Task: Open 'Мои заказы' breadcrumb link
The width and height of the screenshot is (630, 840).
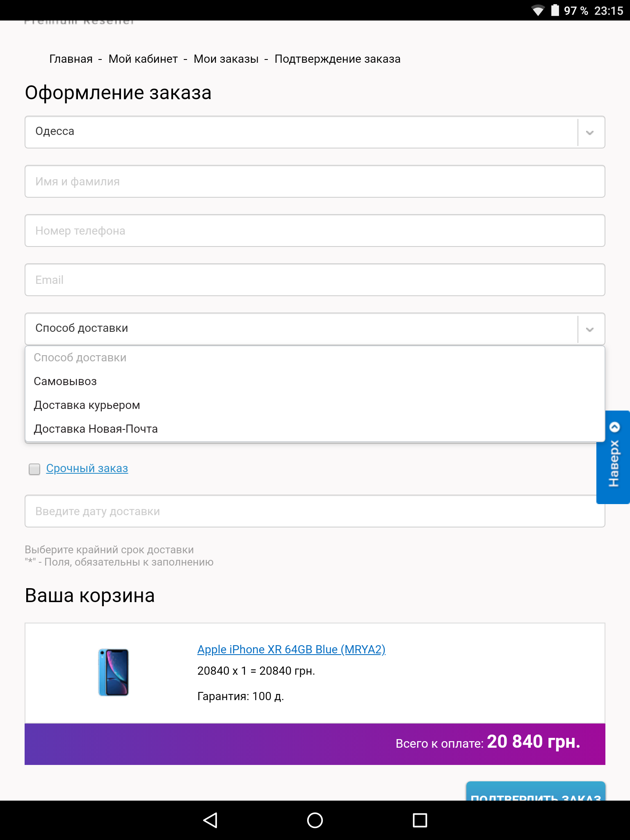Action: pos(226,59)
